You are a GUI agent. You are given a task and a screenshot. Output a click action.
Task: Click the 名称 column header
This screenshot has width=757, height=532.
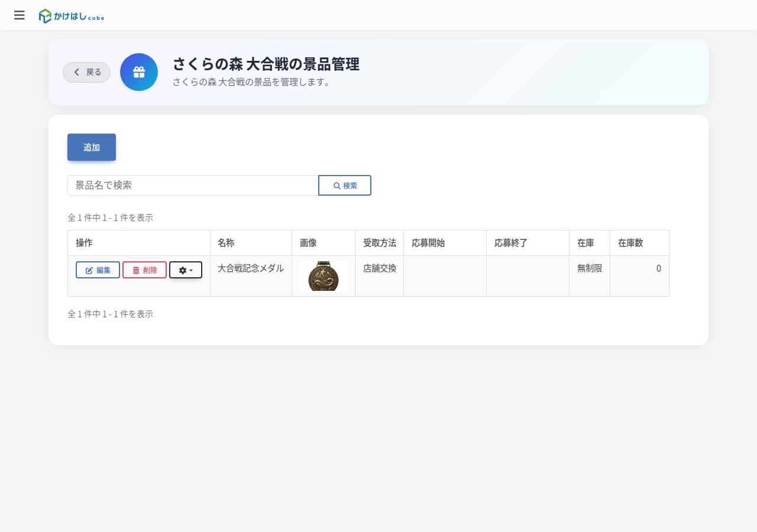coord(251,243)
